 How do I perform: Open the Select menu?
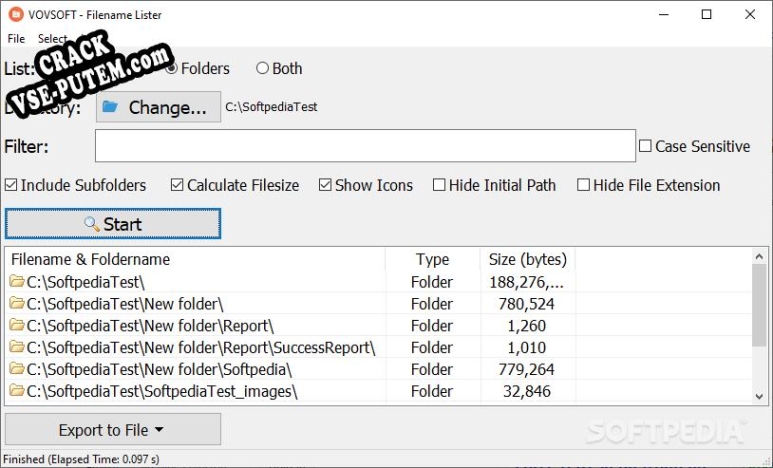pos(52,38)
